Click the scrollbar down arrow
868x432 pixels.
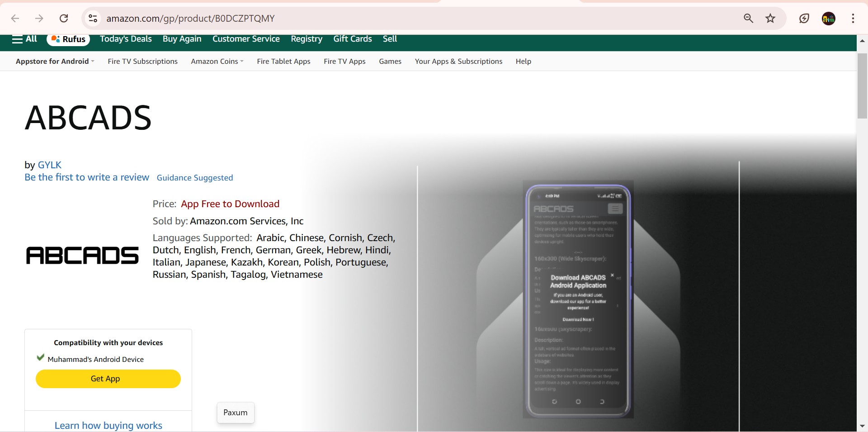point(862,426)
